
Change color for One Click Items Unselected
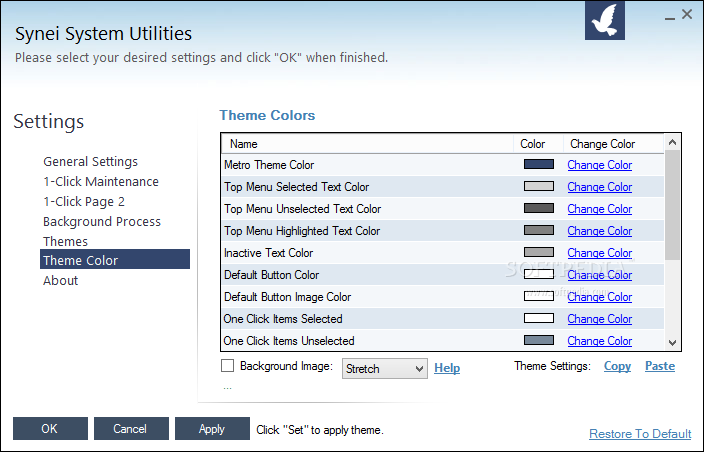(599, 341)
